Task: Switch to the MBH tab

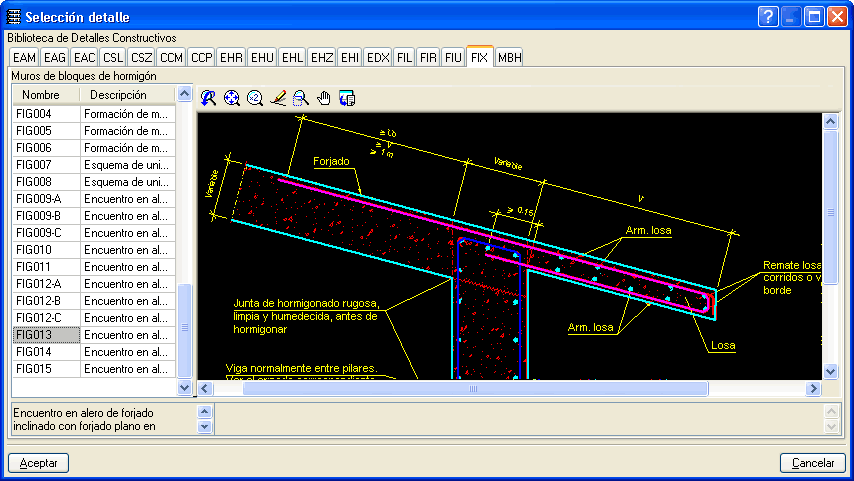Action: 509,57
